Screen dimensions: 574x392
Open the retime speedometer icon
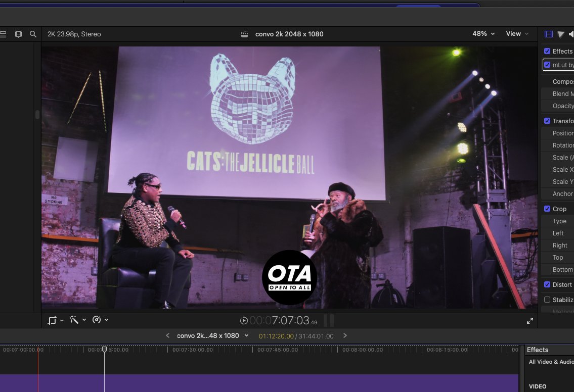tap(97, 320)
